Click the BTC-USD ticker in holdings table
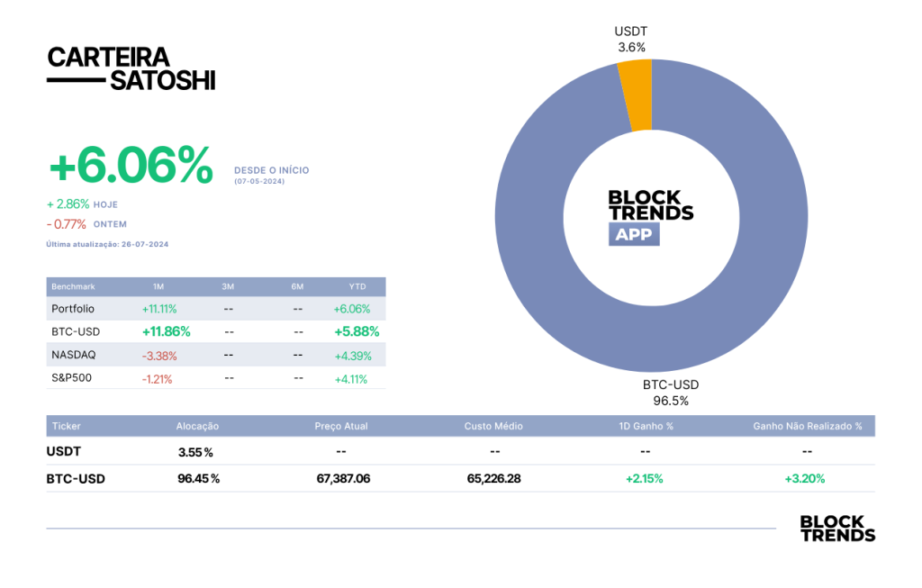Image resolution: width=922 pixels, height=588 pixels. [76, 479]
